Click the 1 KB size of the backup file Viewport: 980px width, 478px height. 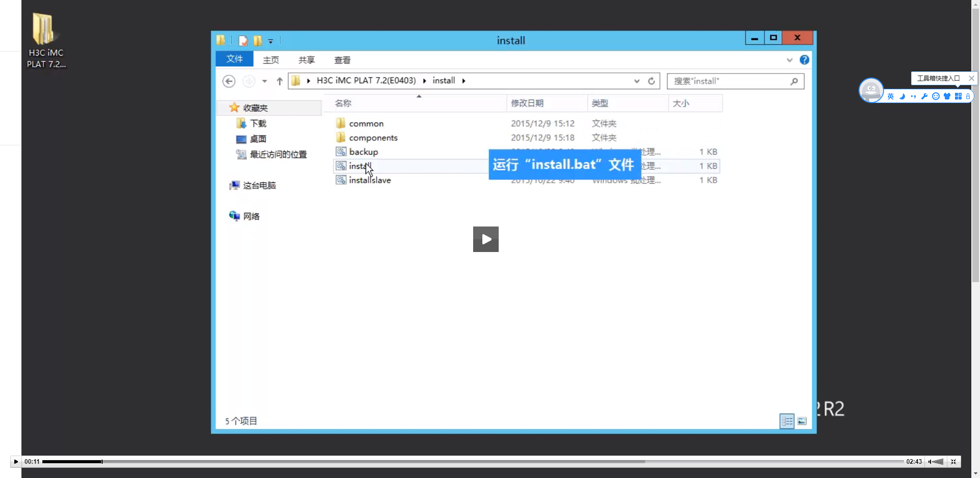(708, 152)
